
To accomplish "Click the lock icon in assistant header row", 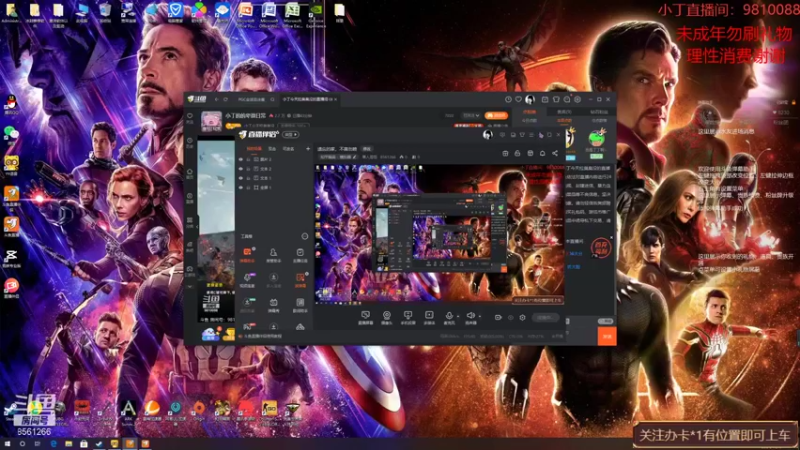I will (x=517, y=153).
